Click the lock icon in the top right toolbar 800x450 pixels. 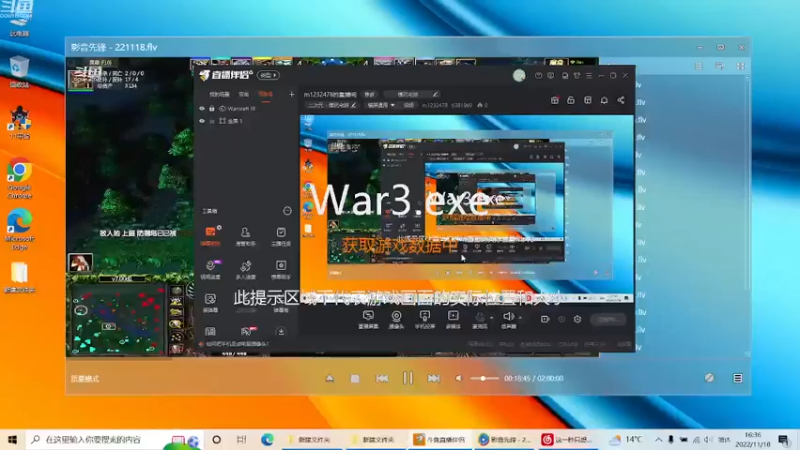(571, 101)
